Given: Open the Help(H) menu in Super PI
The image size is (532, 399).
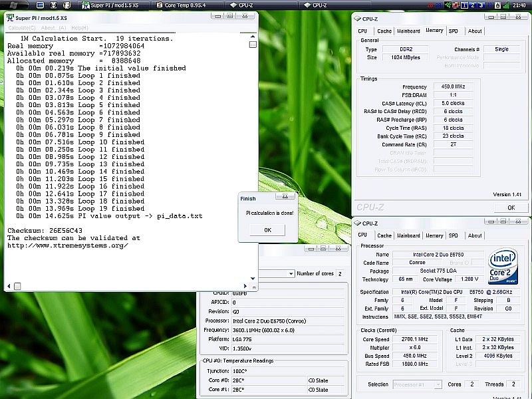Looking at the screenshot, I should pos(80,28).
